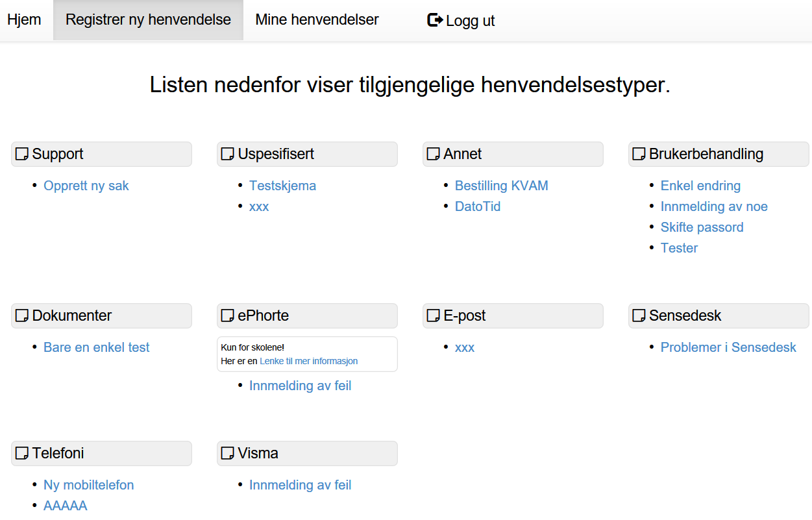
Task: Open the Opprett ny sak link
Action: [x=86, y=186]
